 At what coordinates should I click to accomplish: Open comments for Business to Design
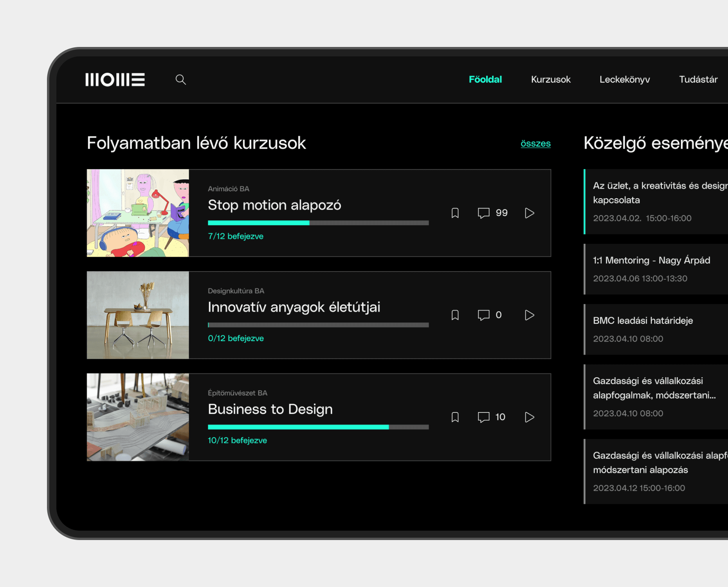[484, 417]
